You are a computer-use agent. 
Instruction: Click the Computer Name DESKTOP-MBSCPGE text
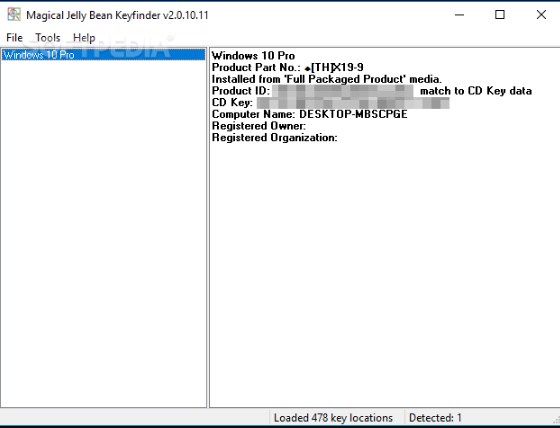click(309, 114)
